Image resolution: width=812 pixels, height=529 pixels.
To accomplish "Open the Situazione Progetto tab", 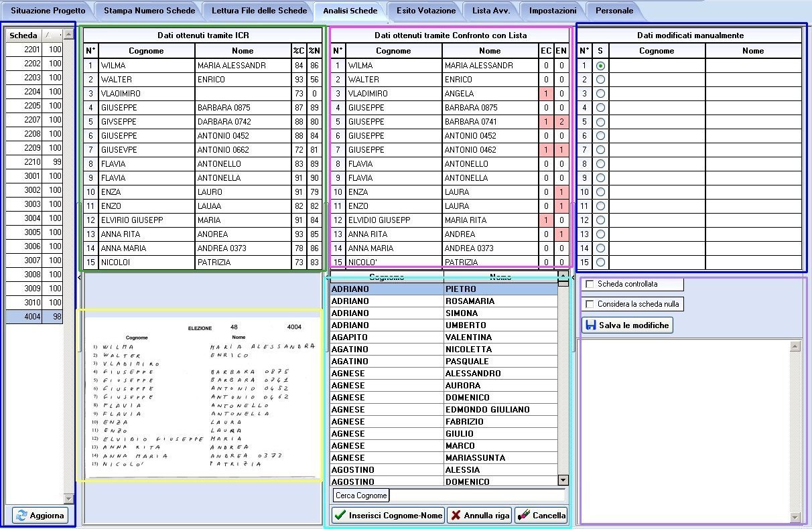I will tap(48, 11).
